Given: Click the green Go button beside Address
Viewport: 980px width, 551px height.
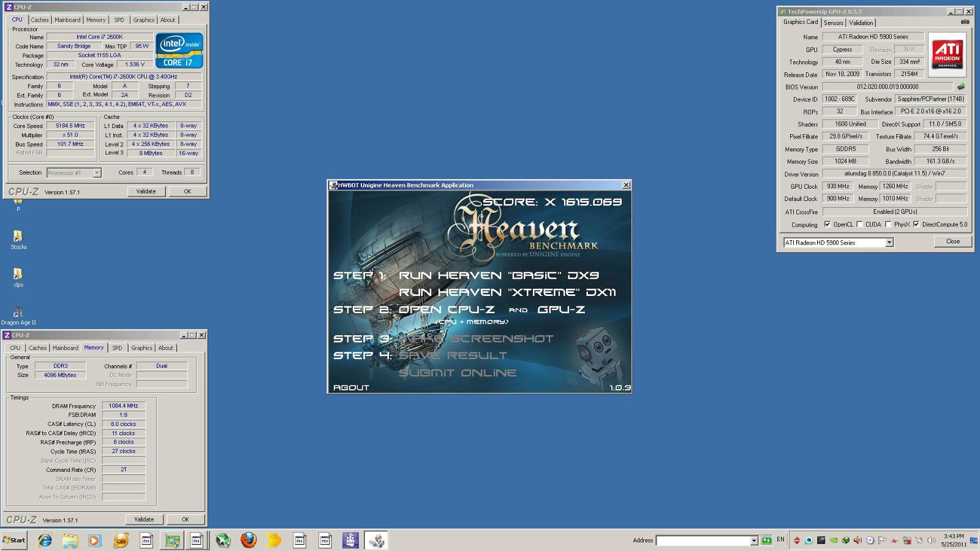Looking at the screenshot, I should point(766,540).
